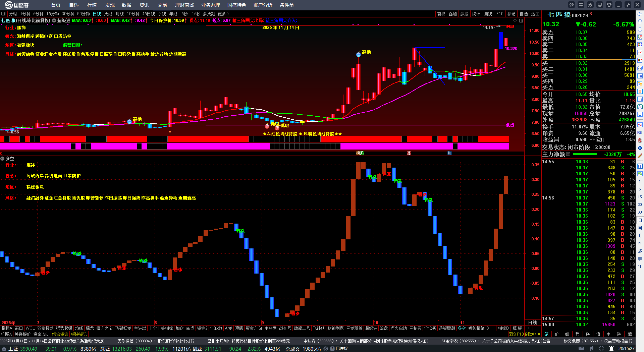Click the candlestick icon in status bar
This screenshot has width=644, height=352.
coord(592,349)
